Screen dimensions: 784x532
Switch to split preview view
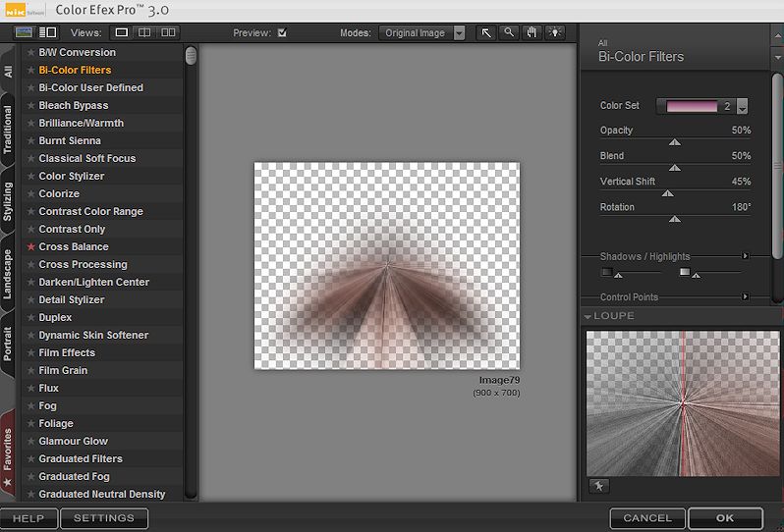click(144, 32)
